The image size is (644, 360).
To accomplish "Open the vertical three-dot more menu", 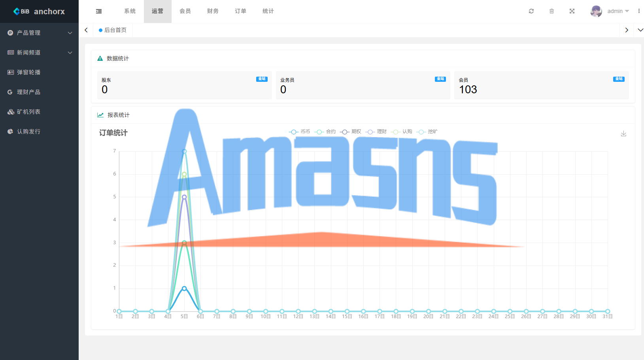I will 639,11.
